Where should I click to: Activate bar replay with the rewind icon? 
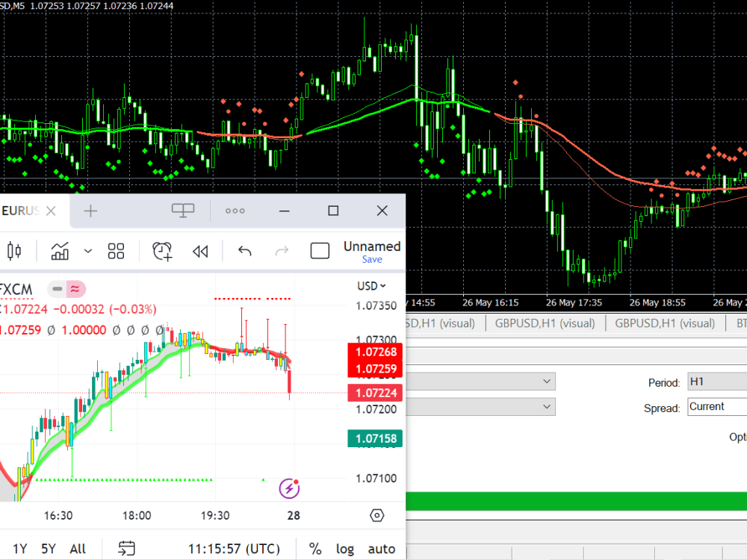tap(200, 251)
